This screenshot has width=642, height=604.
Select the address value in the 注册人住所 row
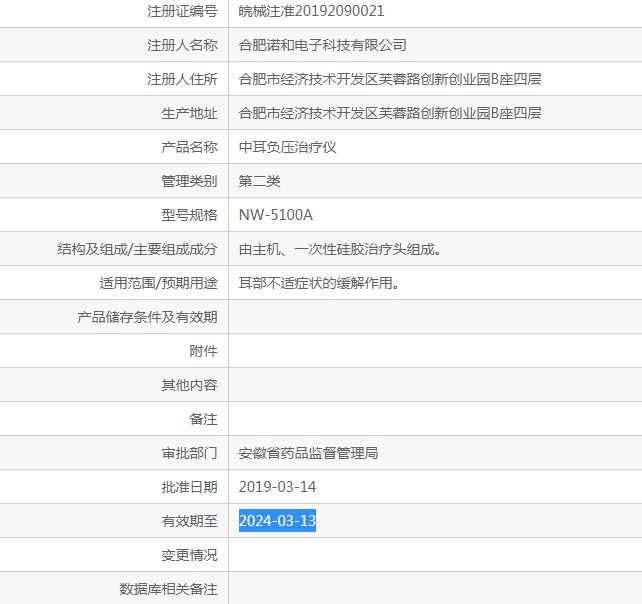390,79
